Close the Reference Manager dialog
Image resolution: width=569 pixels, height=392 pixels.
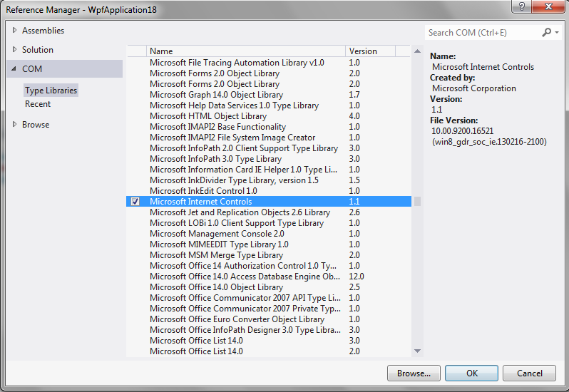549,6
